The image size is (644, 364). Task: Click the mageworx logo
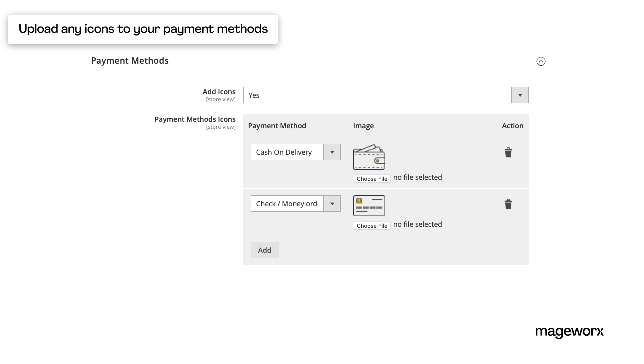pyautogui.click(x=569, y=332)
